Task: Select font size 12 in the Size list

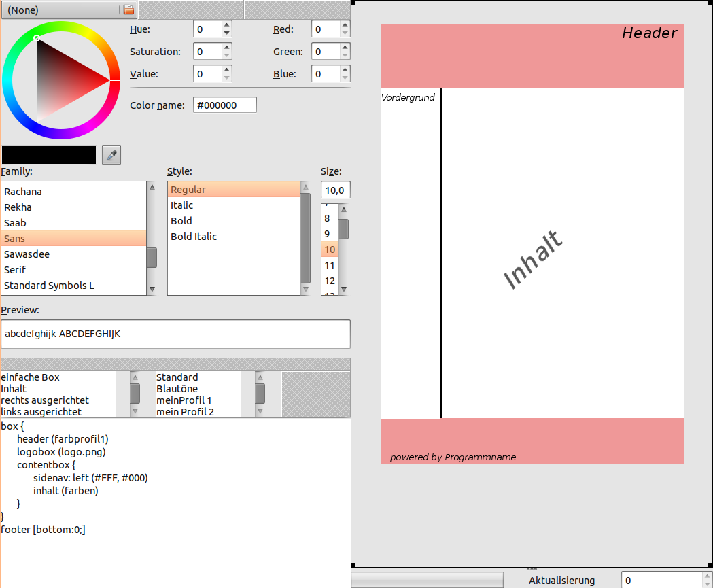Action: [x=330, y=281]
